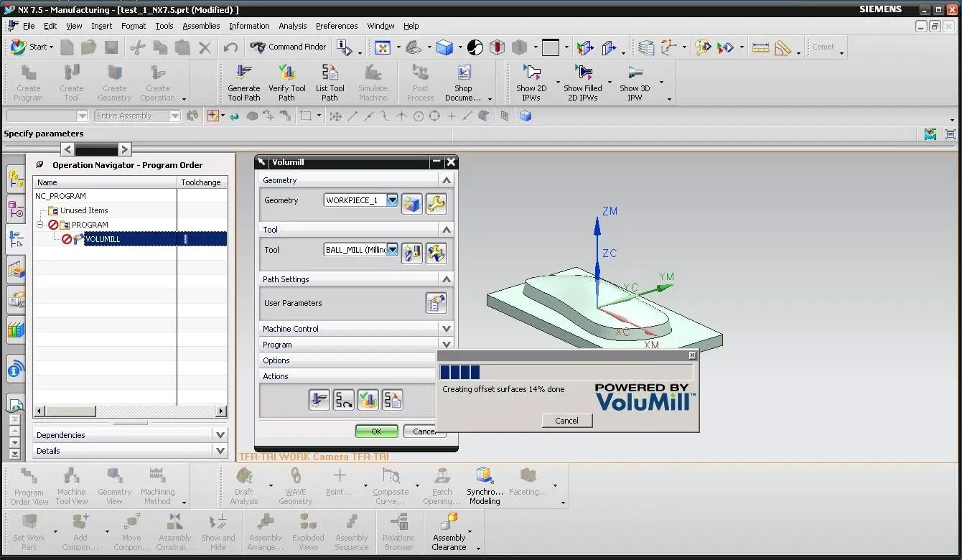The height and width of the screenshot is (560, 962).
Task: Click the Name column header
Action: pyautogui.click(x=105, y=182)
